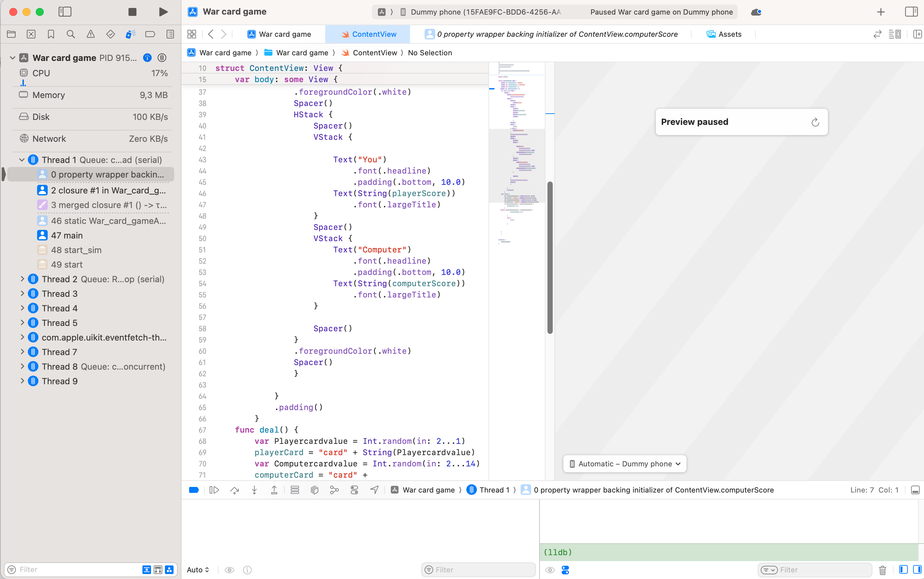Expand com.apple.uikit.eventfetch thread
This screenshot has height=579, width=924.
tap(22, 337)
